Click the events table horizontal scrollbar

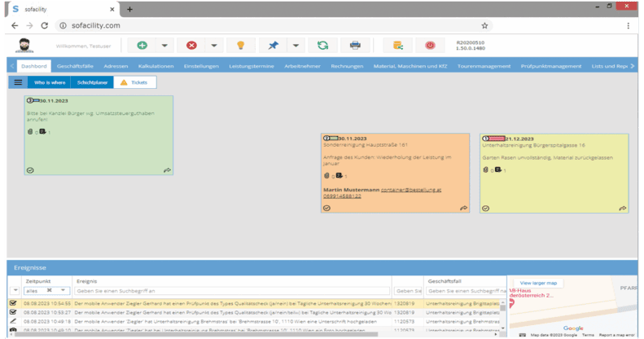click(196, 334)
